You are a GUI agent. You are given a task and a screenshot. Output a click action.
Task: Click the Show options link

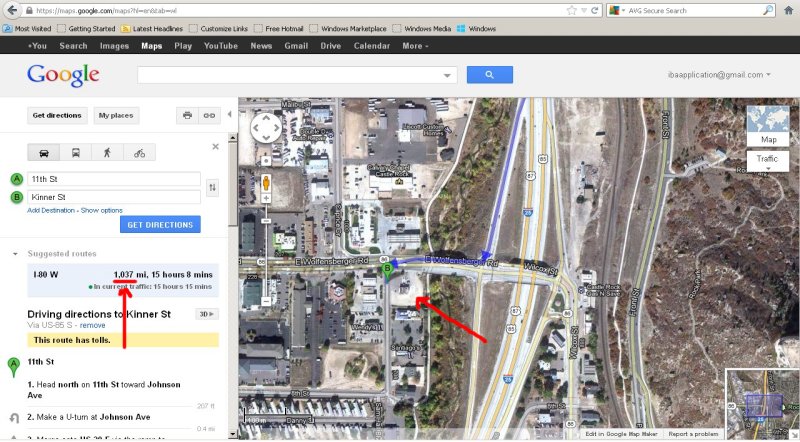tap(102, 210)
